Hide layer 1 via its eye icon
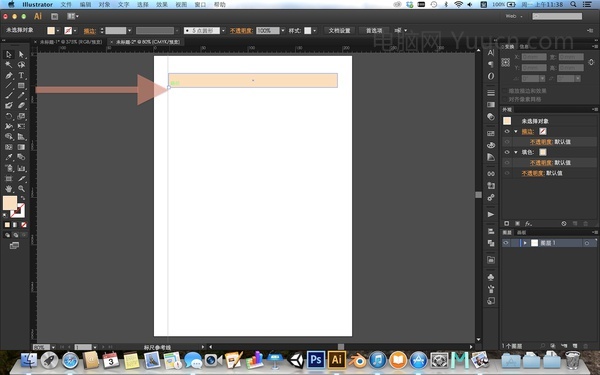The height and width of the screenshot is (375, 600). click(506, 243)
